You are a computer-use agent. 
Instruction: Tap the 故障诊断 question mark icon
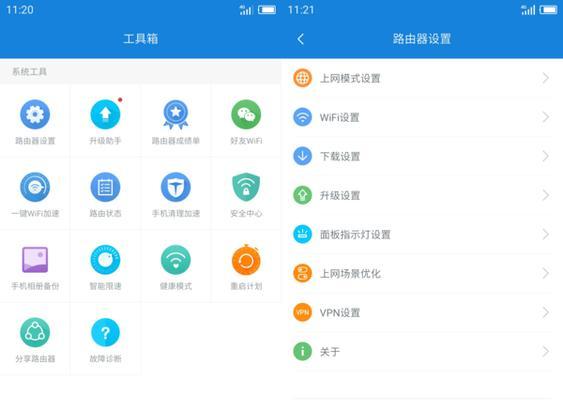[x=105, y=332]
